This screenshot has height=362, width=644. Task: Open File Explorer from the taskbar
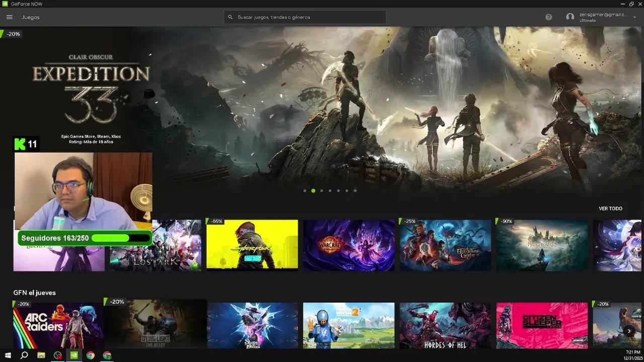click(41, 355)
